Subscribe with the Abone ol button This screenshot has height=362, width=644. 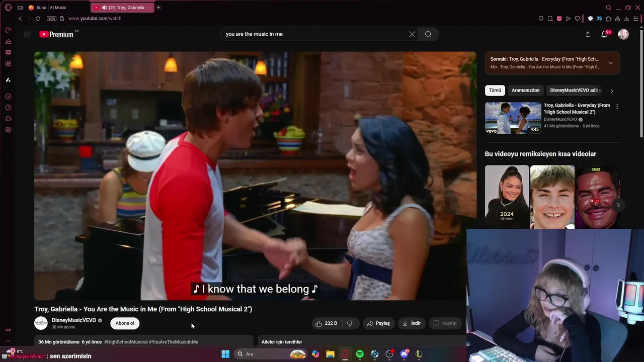125,323
